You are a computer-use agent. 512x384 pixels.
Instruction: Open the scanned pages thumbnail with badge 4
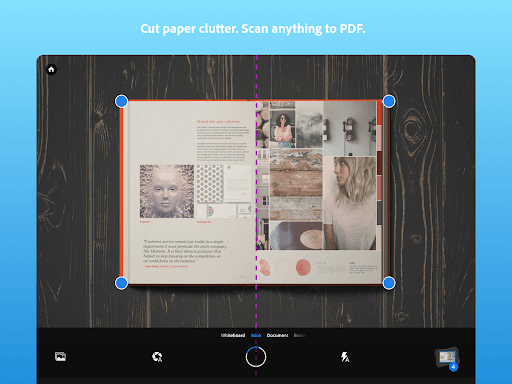447,358
